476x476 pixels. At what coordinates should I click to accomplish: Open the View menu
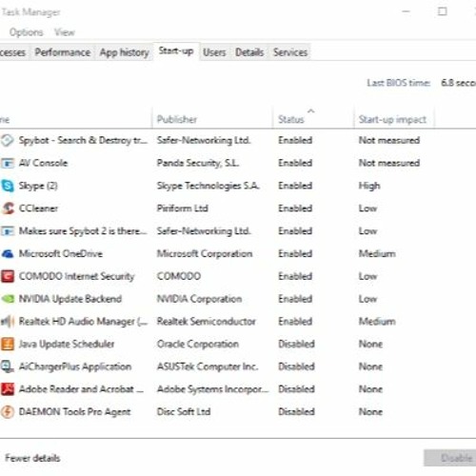pos(65,32)
